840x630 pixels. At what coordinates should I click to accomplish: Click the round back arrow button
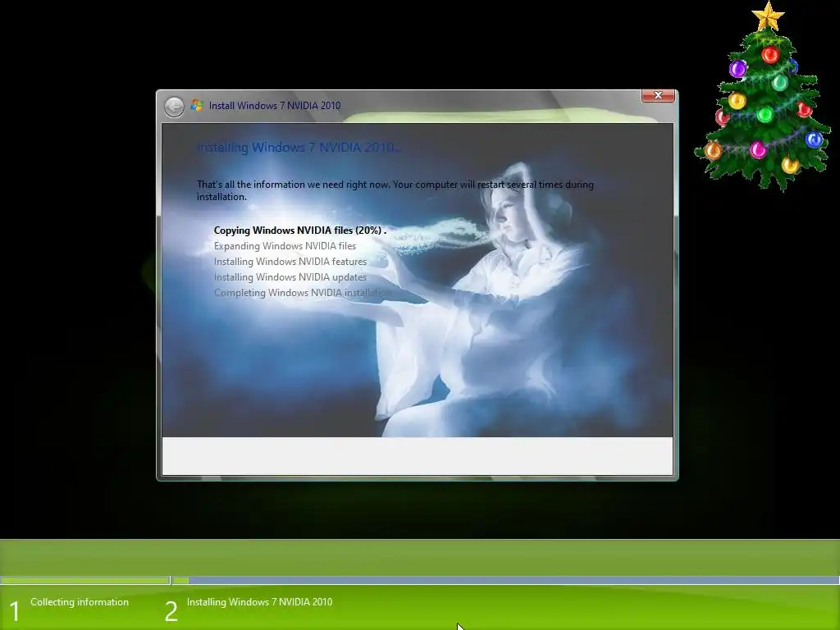(174, 107)
